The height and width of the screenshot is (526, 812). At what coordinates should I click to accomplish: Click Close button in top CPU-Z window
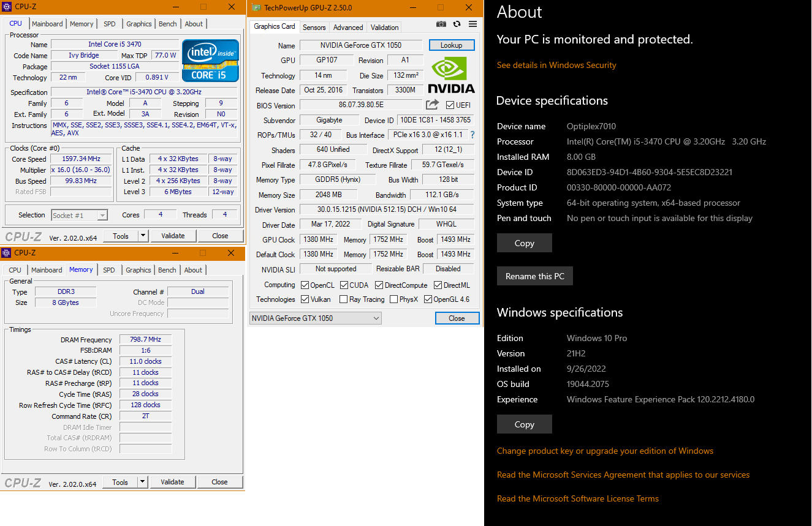220,236
